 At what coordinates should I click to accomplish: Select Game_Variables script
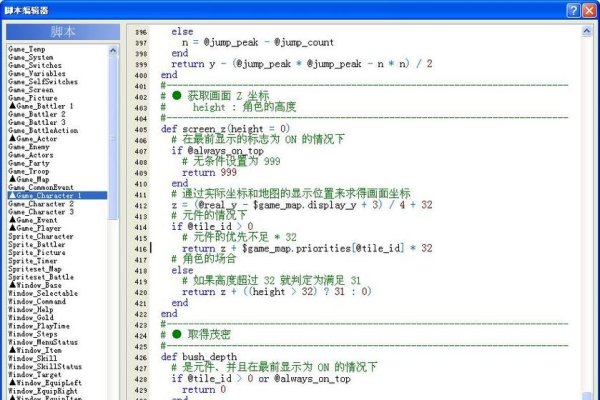coord(37,73)
